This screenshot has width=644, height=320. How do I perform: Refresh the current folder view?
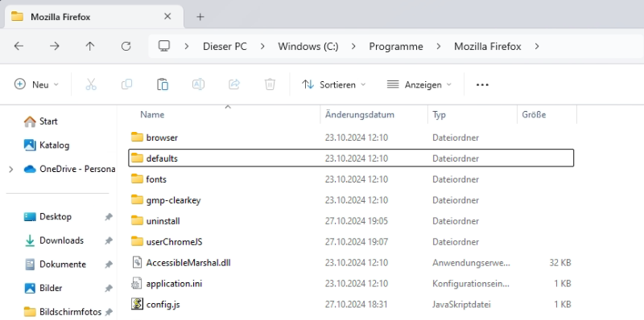point(126,47)
